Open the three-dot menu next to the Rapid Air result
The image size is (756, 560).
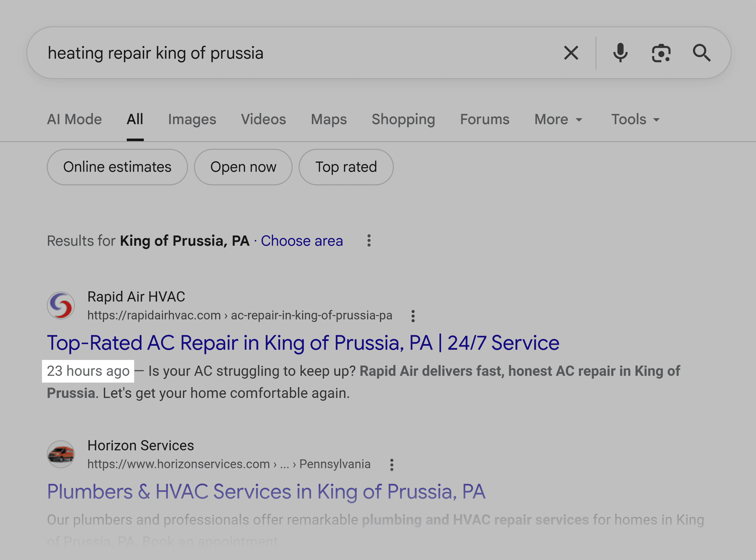point(413,315)
